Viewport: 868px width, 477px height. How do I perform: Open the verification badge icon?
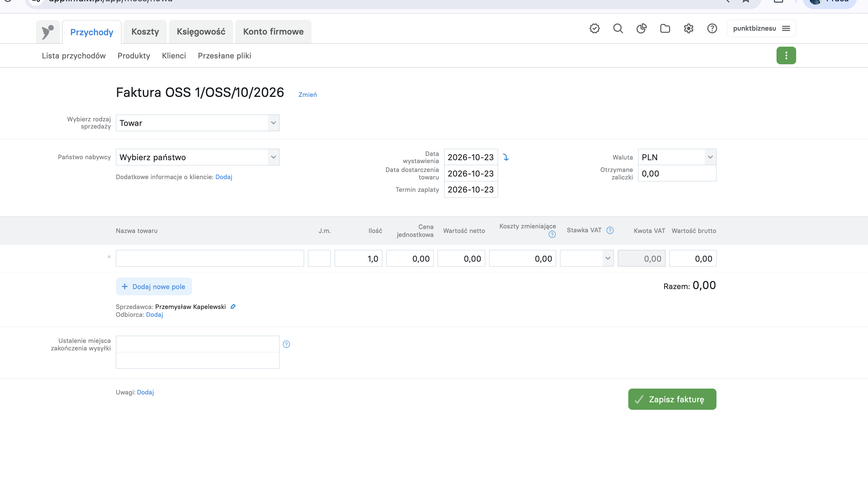595,28
